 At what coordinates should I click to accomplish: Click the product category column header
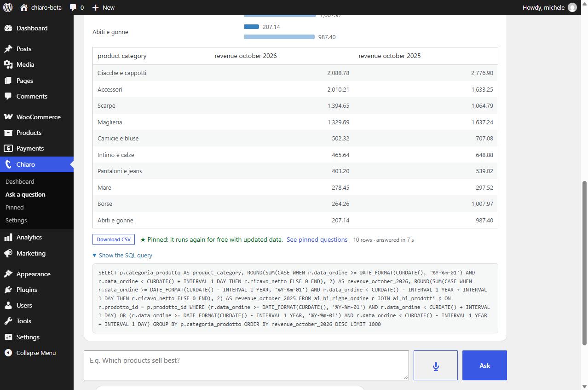point(122,56)
